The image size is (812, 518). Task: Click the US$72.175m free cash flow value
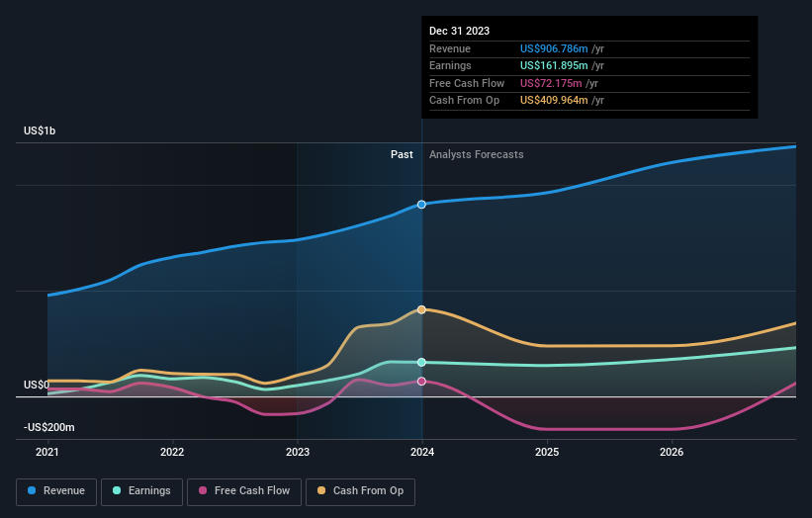551,83
